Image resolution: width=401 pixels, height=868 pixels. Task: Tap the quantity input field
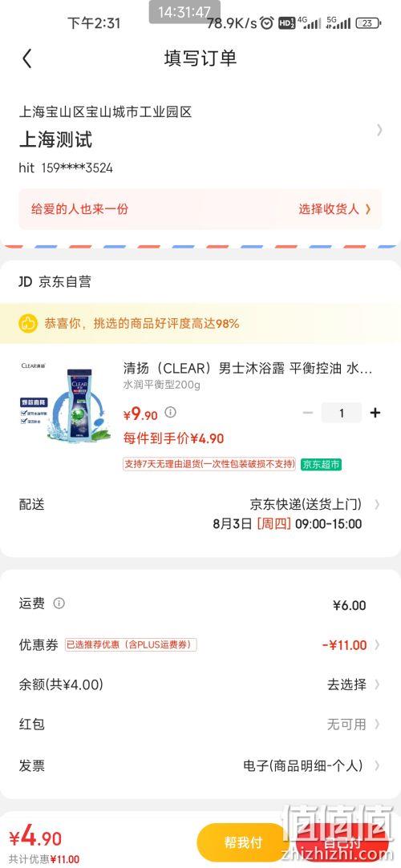[341, 413]
